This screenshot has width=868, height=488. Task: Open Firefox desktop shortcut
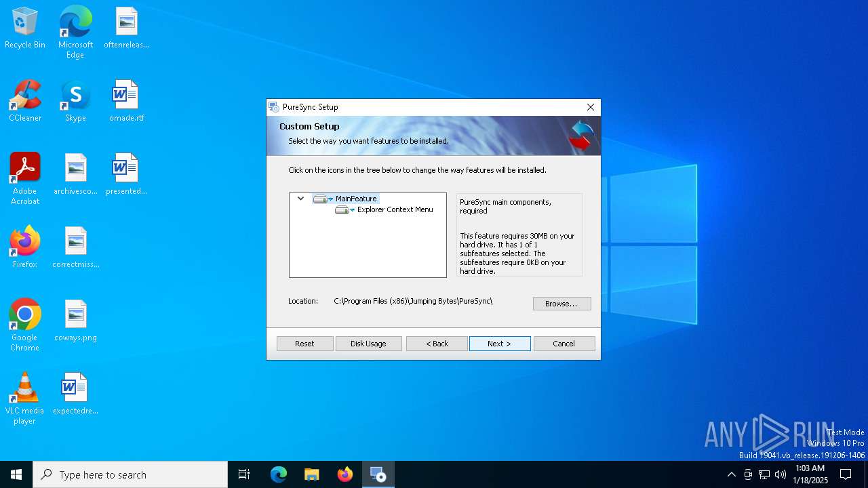pos(24,247)
